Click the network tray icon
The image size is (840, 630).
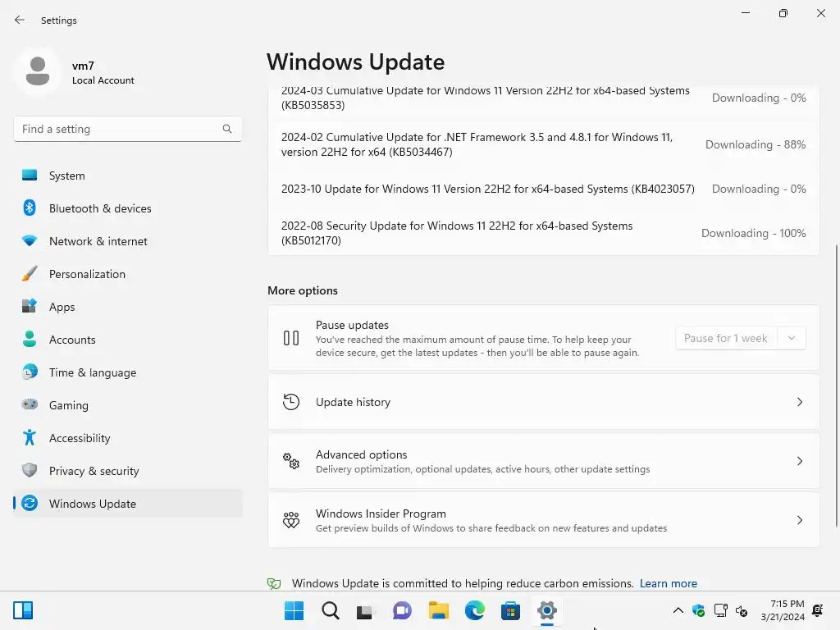720,610
